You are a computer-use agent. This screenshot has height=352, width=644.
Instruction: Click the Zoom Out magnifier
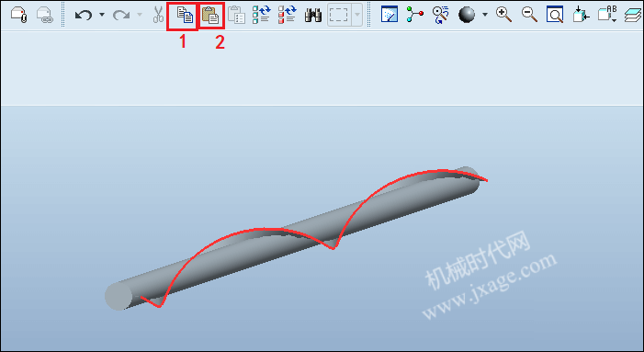point(529,15)
